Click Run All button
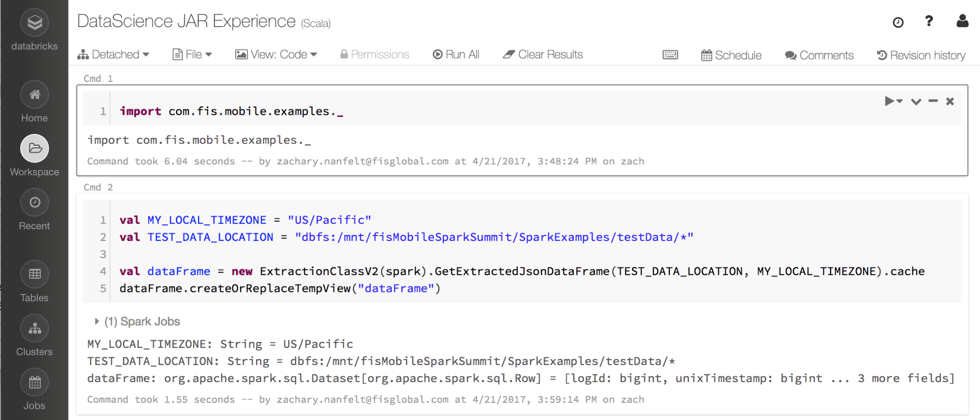 coord(456,54)
